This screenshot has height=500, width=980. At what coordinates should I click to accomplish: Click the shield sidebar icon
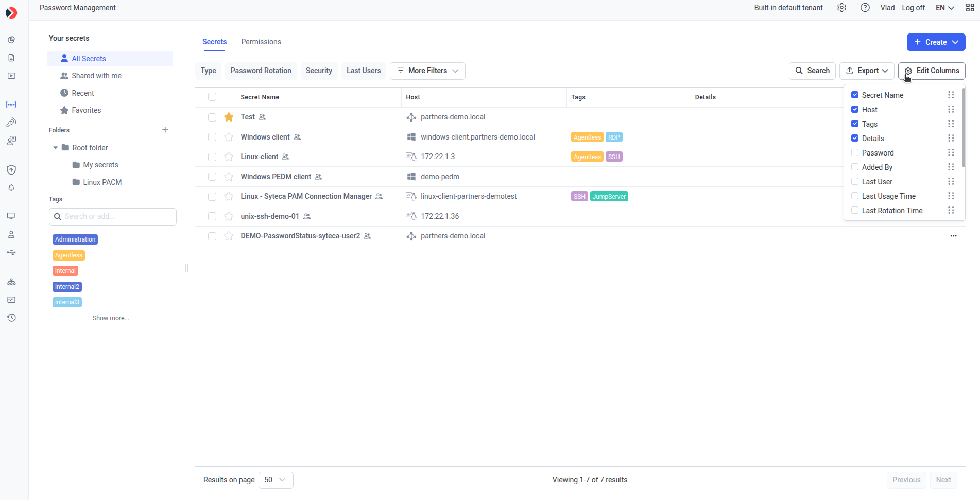tap(11, 170)
